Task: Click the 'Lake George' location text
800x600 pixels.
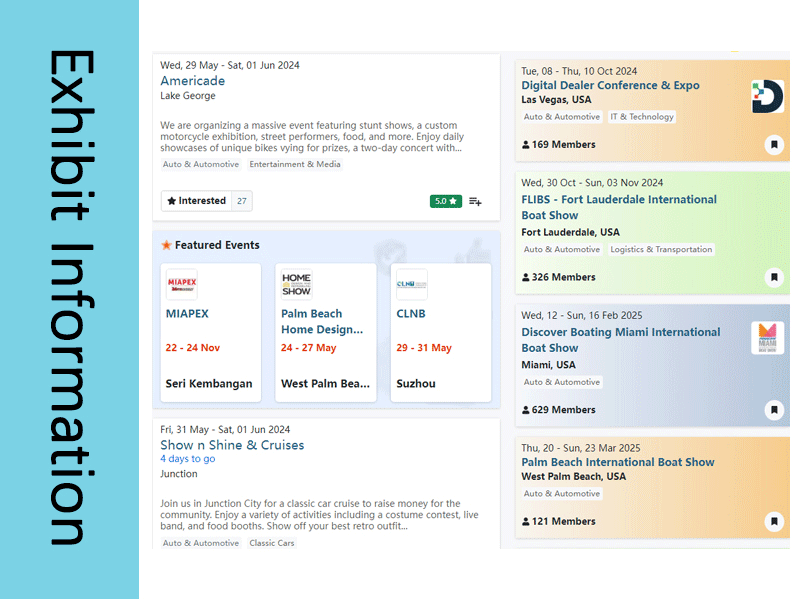Action: 188,96
